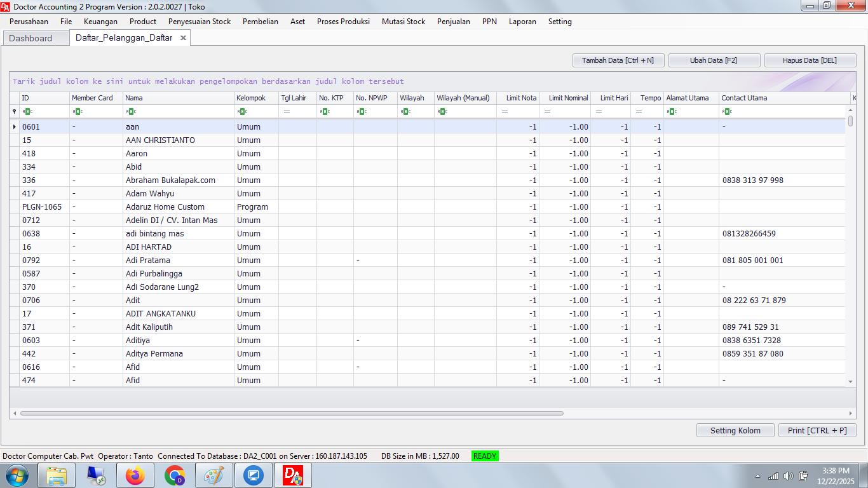Open the Kelompok column filter operator icon
Viewport: 868px width, 488px height.
[x=242, y=112]
